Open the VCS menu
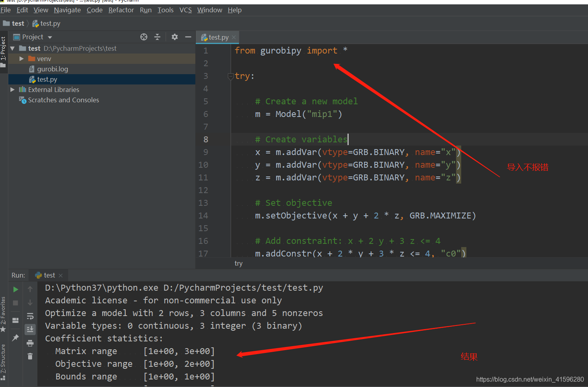Screen dimensions: 588x387 point(185,10)
